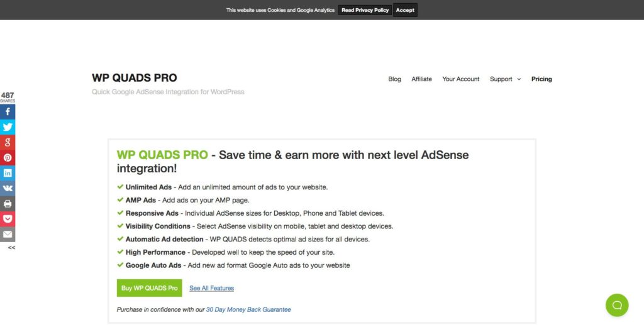Screen dimensions: 644x332
Task: Share the page on Facebook
Action: tap(8, 112)
